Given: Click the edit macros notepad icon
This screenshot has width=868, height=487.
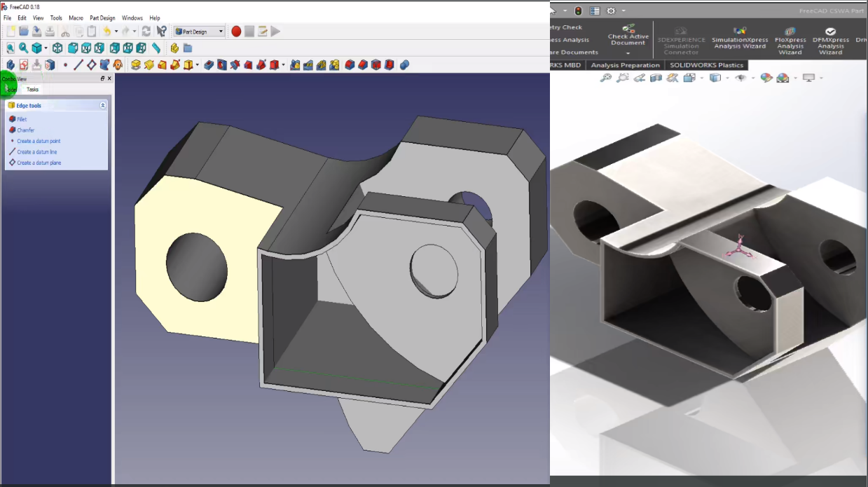Looking at the screenshot, I should tap(262, 32).
